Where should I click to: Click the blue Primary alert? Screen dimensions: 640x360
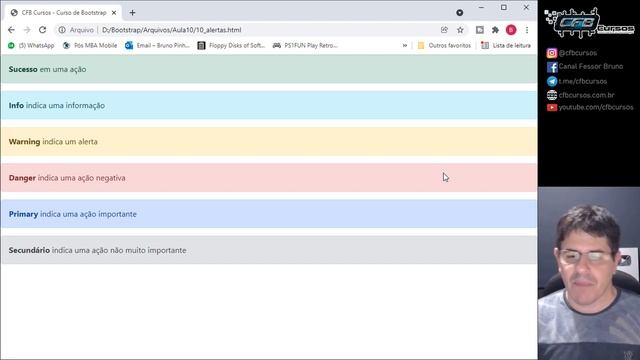(x=269, y=214)
